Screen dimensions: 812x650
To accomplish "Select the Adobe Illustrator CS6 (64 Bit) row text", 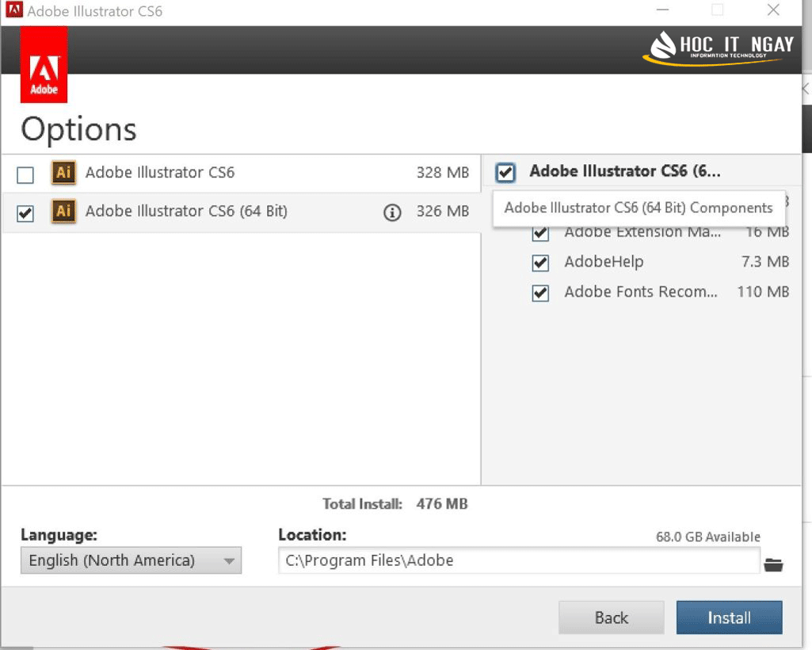I will click(x=186, y=211).
